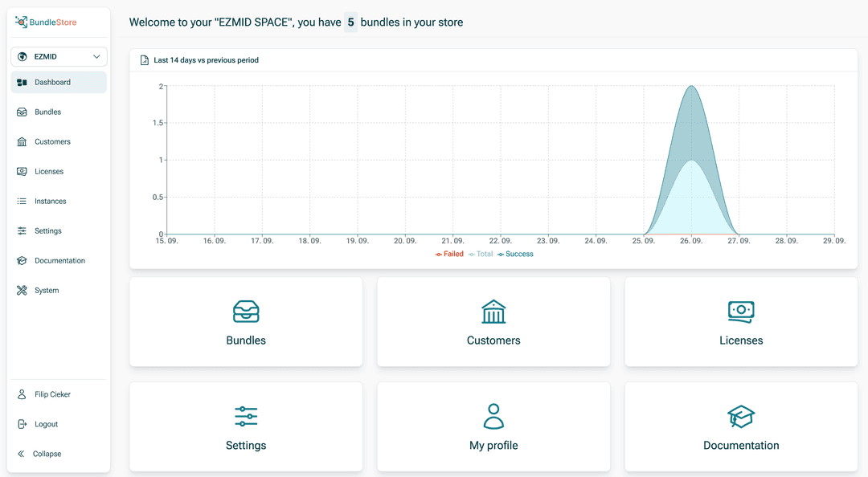Open the Bundles tile inbox icon

click(246, 312)
